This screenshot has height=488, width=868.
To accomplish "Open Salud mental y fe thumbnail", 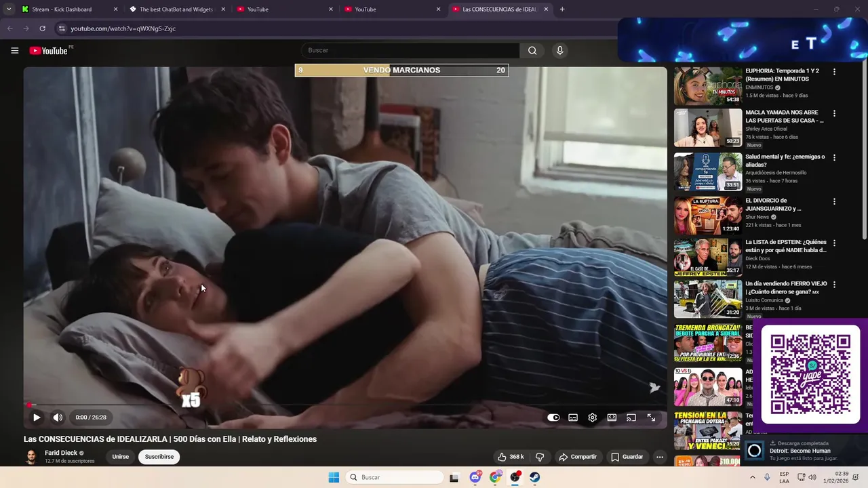I will point(707,171).
